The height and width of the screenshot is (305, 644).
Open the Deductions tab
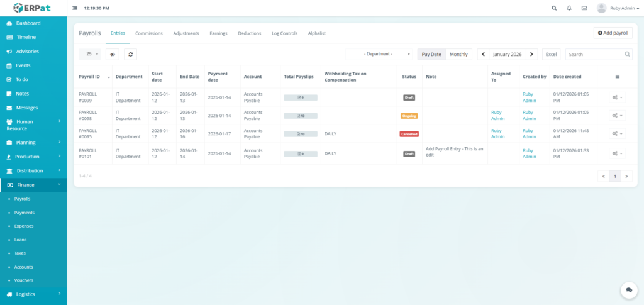pos(250,33)
